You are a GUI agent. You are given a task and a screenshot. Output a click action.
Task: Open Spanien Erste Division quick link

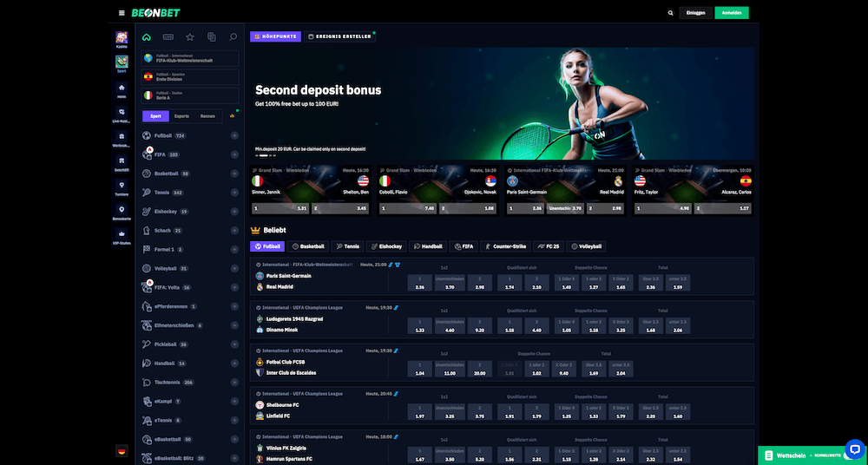[x=190, y=77]
